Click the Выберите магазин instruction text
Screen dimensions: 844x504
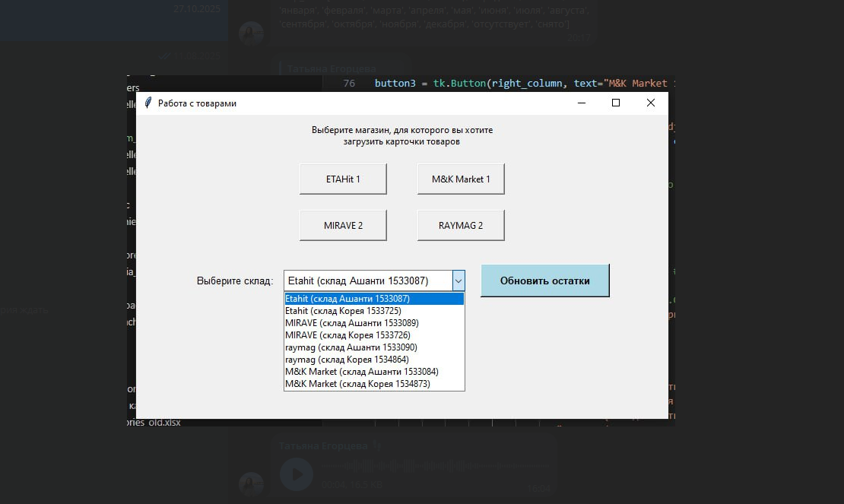pos(402,135)
